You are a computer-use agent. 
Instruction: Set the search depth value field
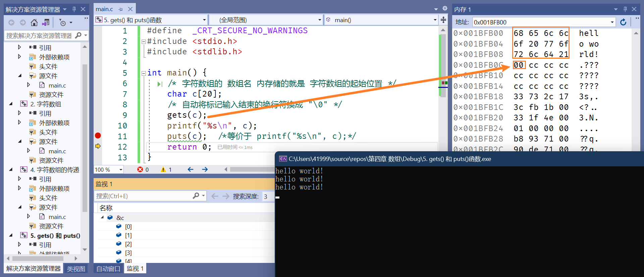pos(268,196)
